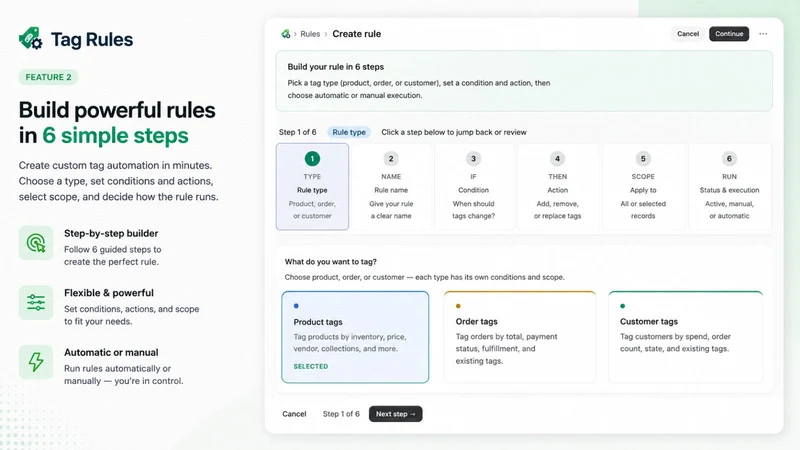Click the 'Step 1 of 6' footer text
The width and height of the screenshot is (800, 450).
click(x=341, y=414)
